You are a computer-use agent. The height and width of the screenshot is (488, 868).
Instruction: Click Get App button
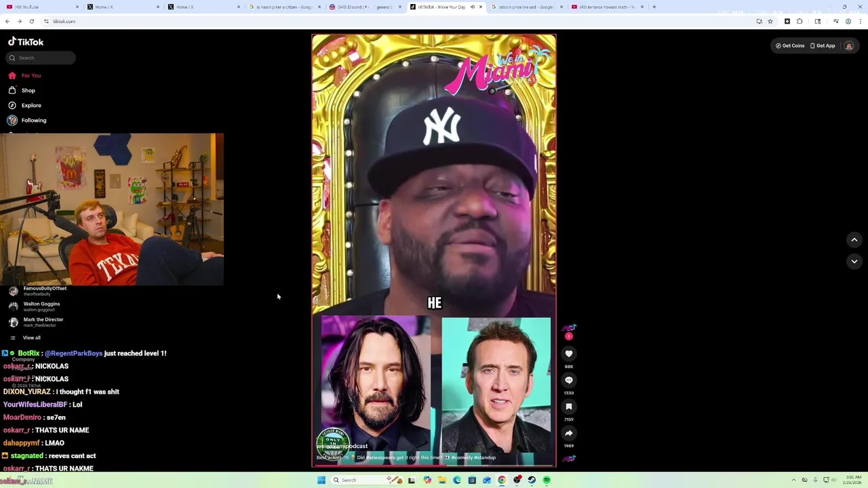point(823,45)
